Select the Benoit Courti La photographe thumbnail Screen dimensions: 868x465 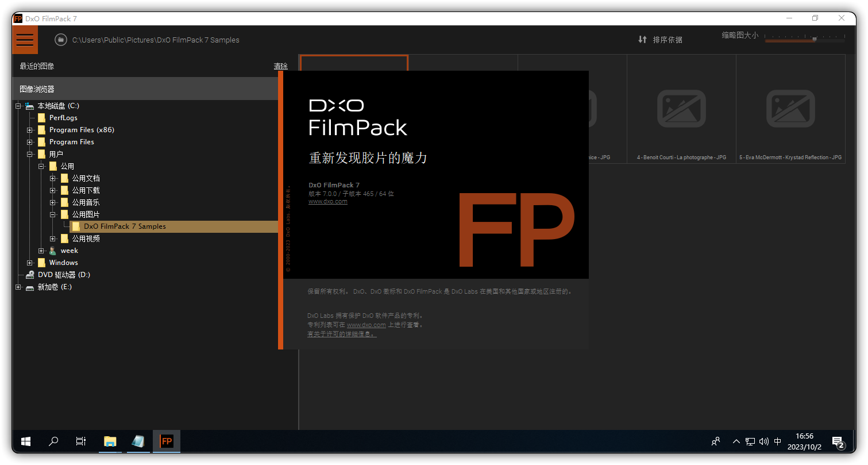pyautogui.click(x=681, y=109)
